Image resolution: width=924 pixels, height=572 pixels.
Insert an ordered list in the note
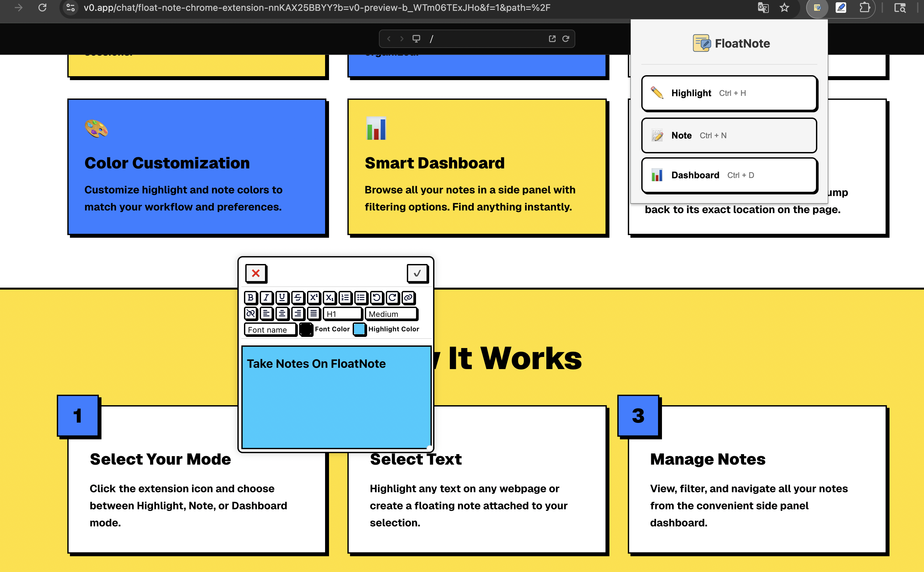345,298
